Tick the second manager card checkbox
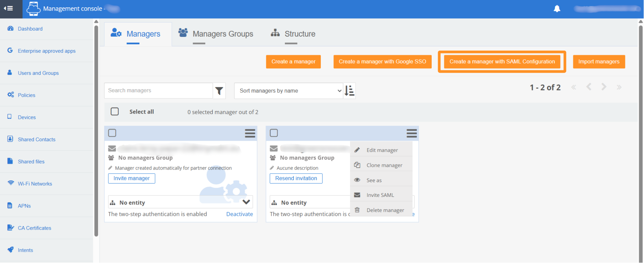Viewport: 644px width, 263px height. [x=274, y=133]
